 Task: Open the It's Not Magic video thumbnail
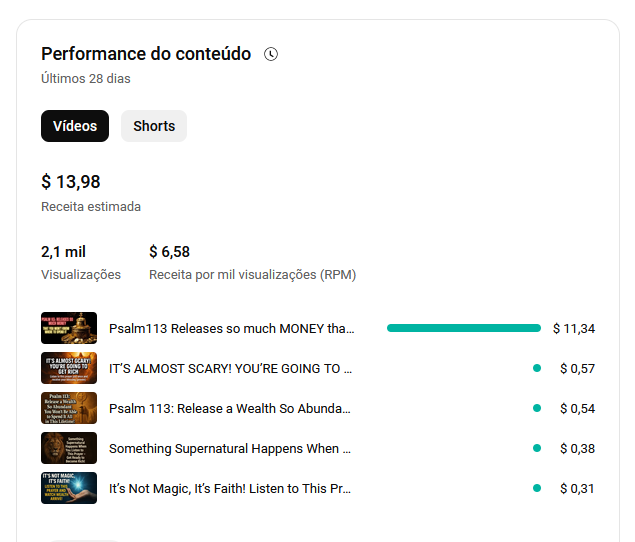point(69,488)
